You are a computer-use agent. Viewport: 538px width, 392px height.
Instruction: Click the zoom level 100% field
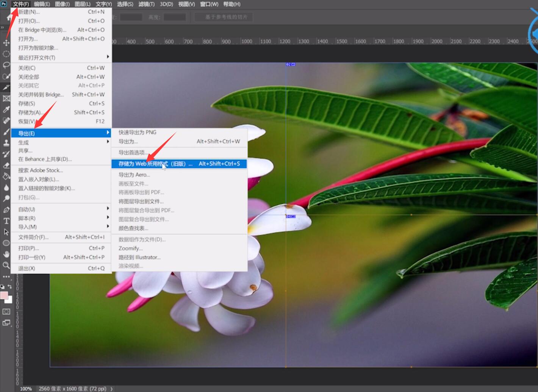[26, 389]
